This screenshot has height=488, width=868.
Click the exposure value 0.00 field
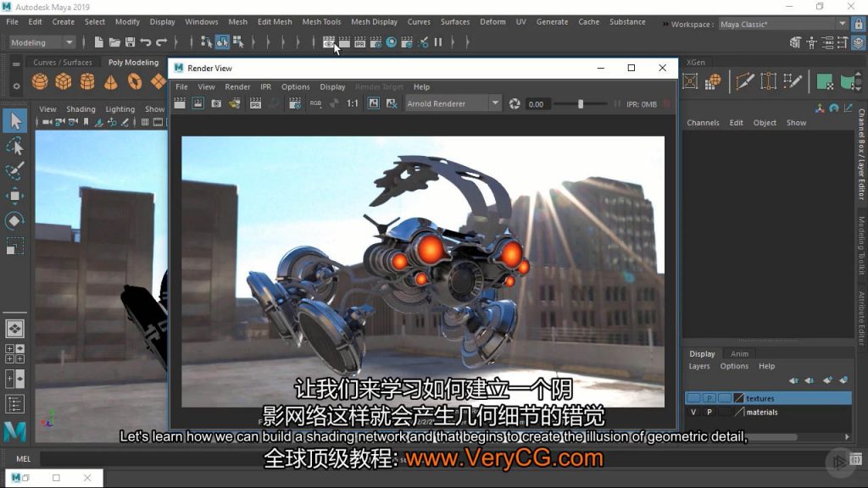pyautogui.click(x=536, y=104)
